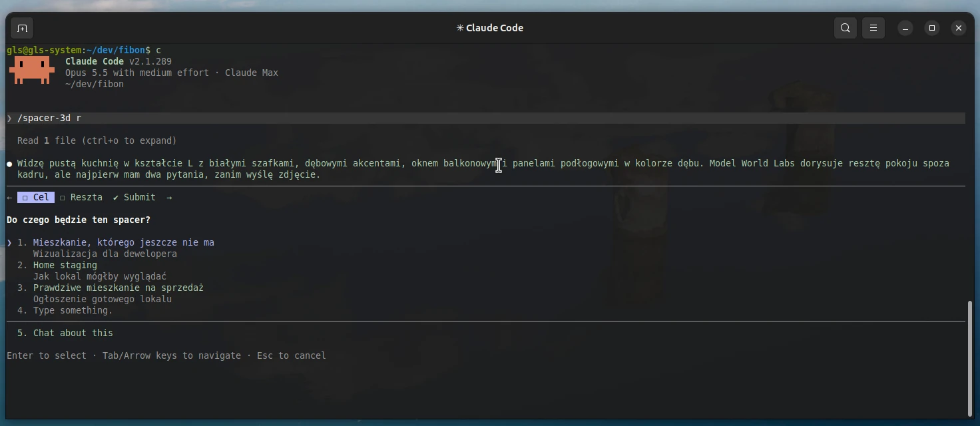
Task: Click the 'Do czego będzie ten spacer?' question
Action: click(x=79, y=220)
